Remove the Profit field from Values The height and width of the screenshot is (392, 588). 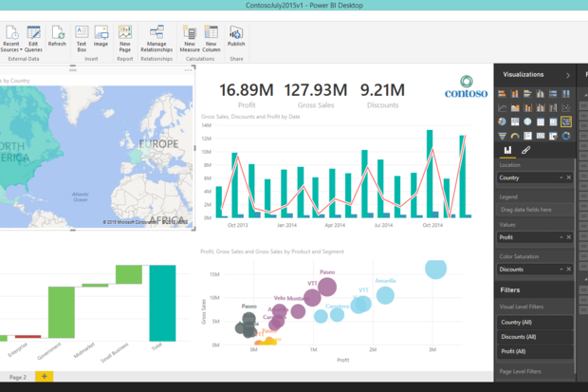(x=569, y=237)
